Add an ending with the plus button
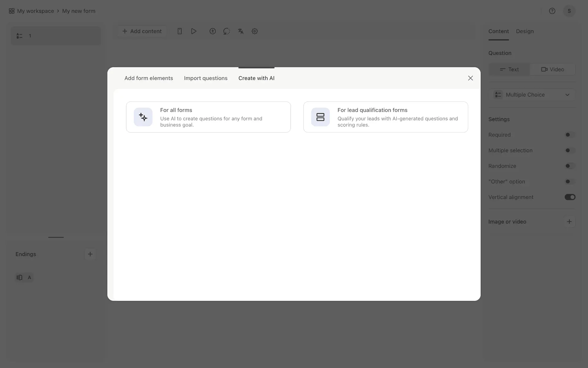The width and height of the screenshot is (588, 368). point(90,254)
